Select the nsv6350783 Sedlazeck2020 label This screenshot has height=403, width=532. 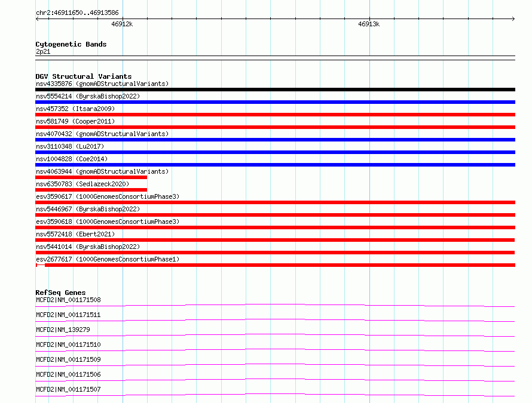click(x=82, y=184)
